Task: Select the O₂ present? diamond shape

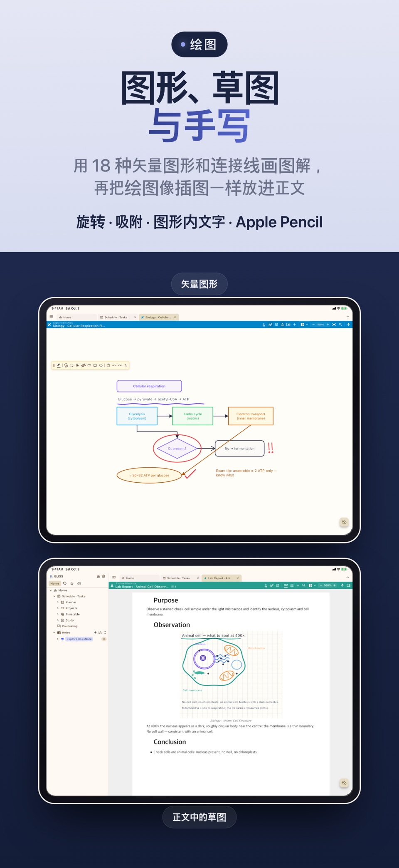Action: tap(177, 449)
